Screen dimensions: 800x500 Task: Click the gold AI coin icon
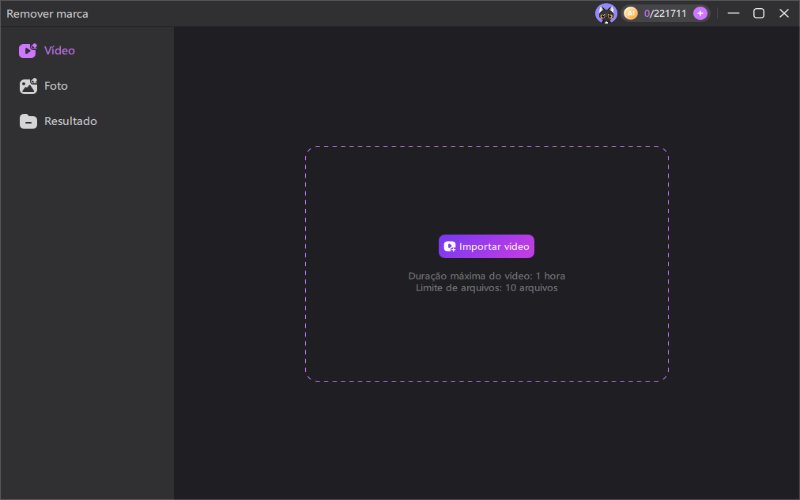631,13
